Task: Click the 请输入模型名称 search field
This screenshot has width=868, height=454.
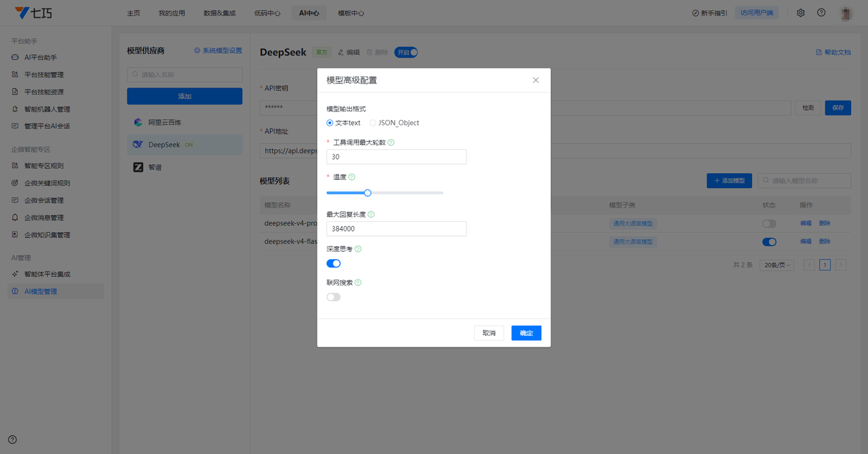Action: coord(804,181)
